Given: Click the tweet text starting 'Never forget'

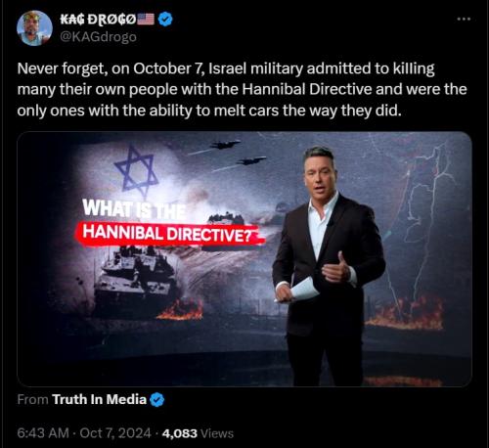Looking at the screenshot, I should 242,89.
